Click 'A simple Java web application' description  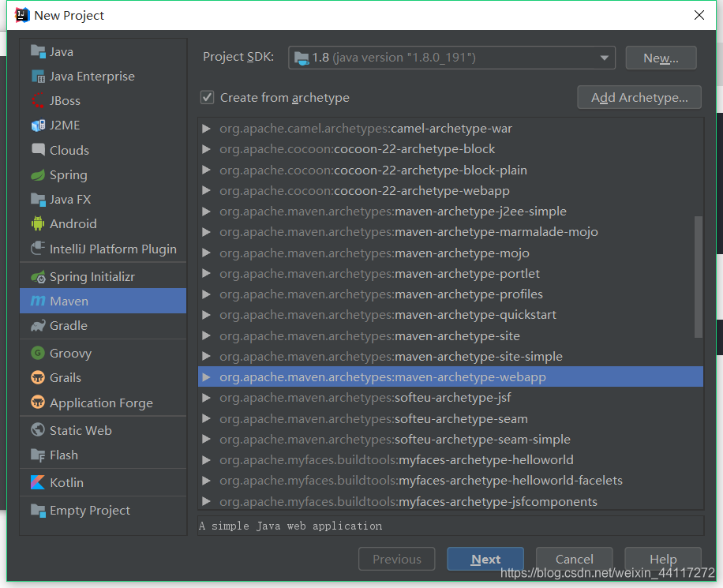[x=290, y=526]
